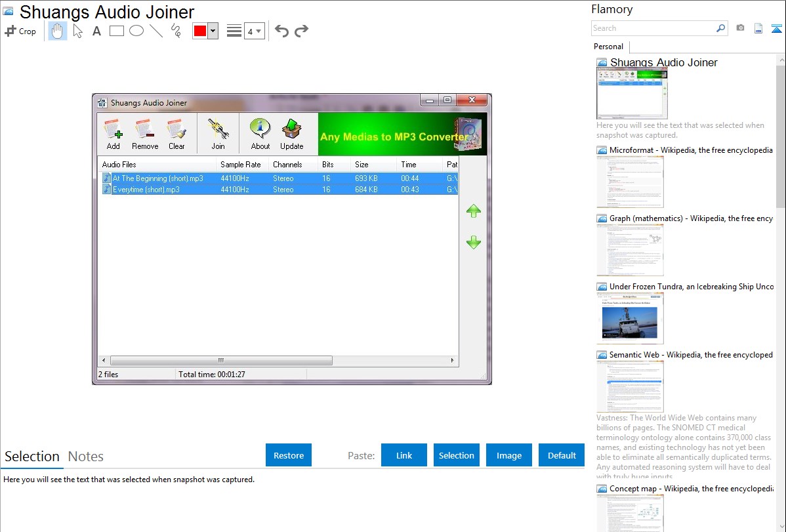
Task: Move file up with green arrow
Action: pos(474,211)
